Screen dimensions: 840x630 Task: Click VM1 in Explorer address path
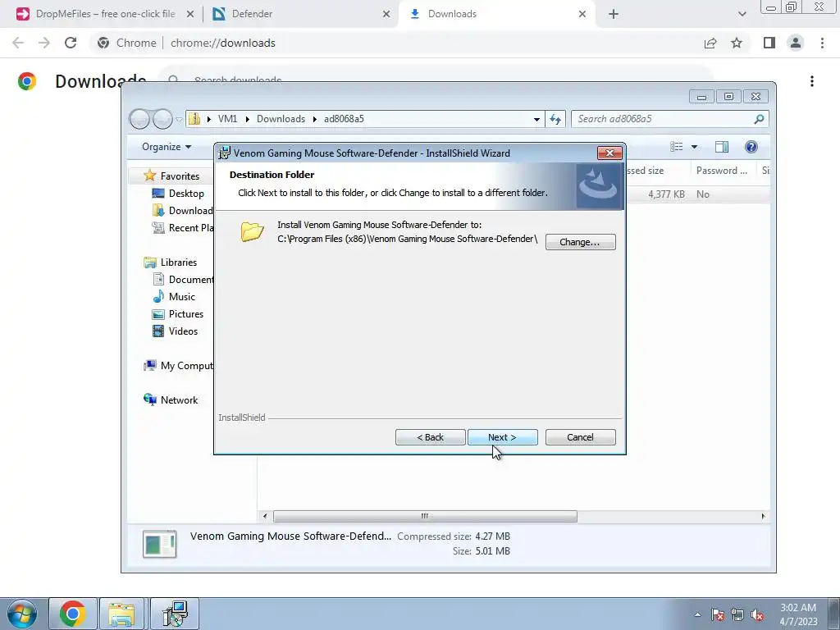[x=228, y=119]
